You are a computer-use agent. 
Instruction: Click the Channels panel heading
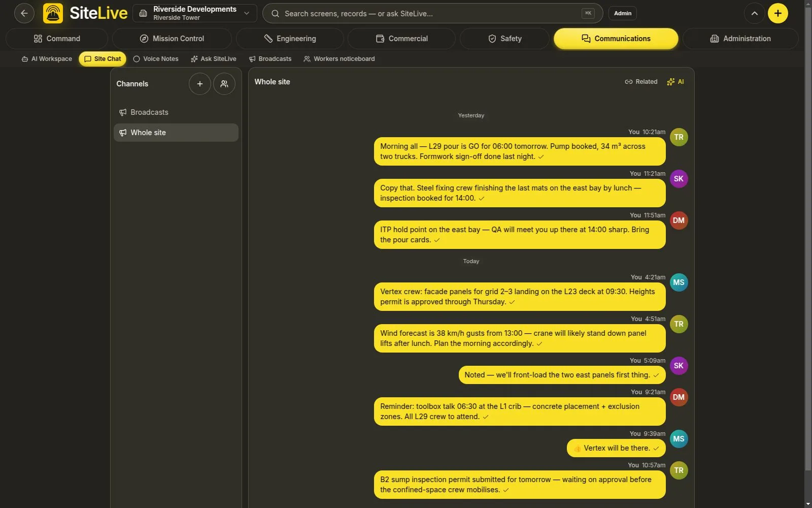pyautogui.click(x=132, y=84)
